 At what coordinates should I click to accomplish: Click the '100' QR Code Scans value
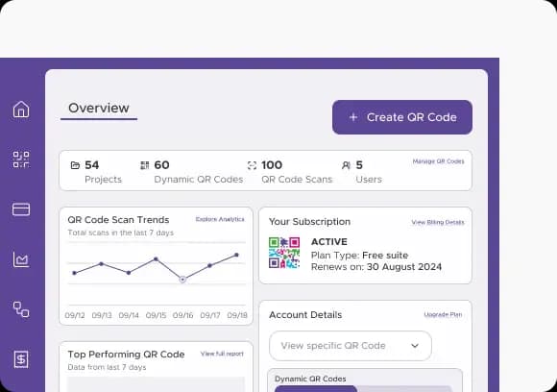pos(272,165)
